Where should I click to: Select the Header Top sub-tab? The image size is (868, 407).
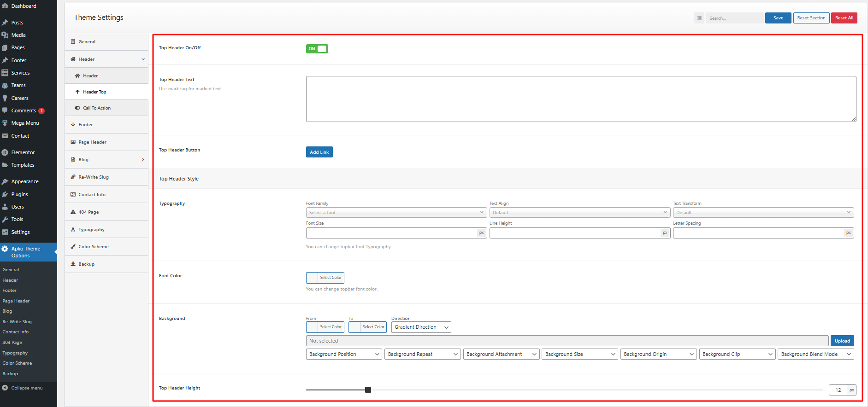click(x=106, y=92)
